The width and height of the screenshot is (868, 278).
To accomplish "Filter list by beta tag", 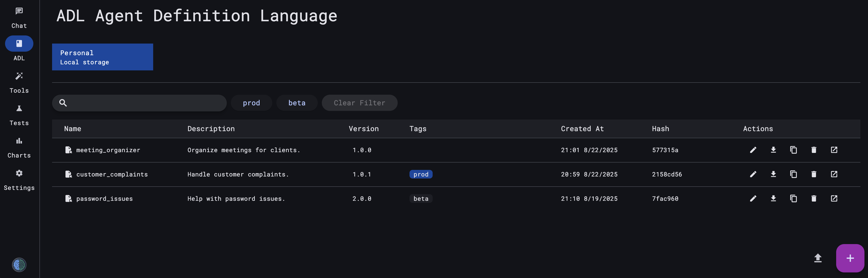I will point(297,103).
